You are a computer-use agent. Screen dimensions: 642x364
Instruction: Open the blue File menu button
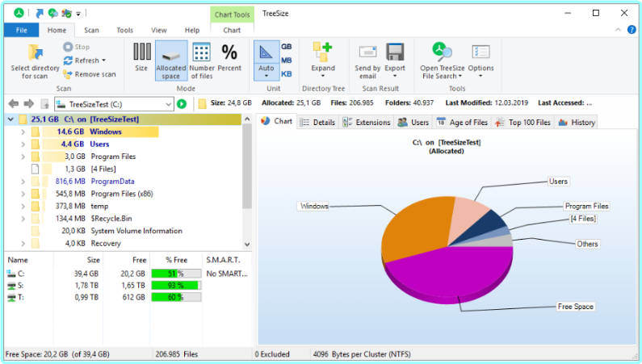point(20,30)
